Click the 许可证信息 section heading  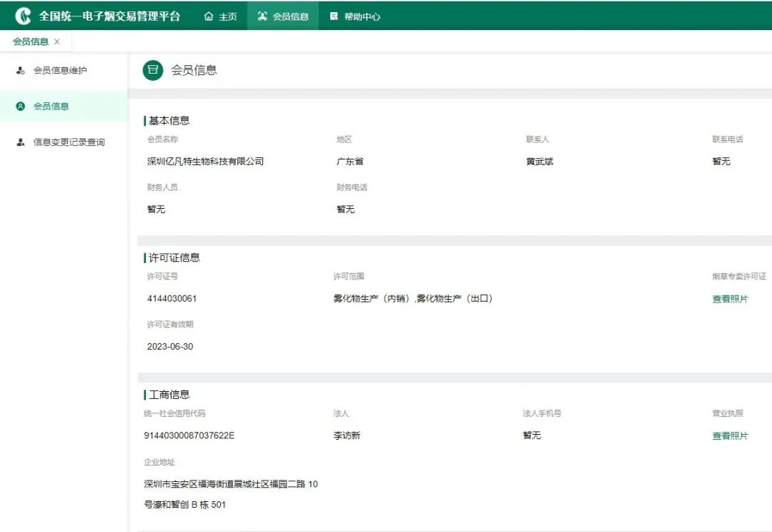[174, 257]
